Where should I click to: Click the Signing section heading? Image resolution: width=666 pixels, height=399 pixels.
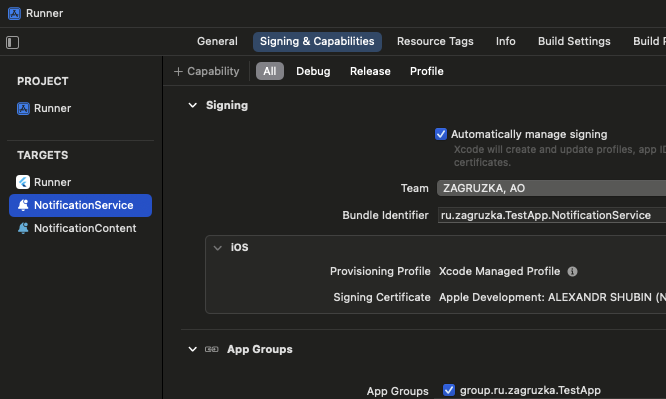point(227,105)
